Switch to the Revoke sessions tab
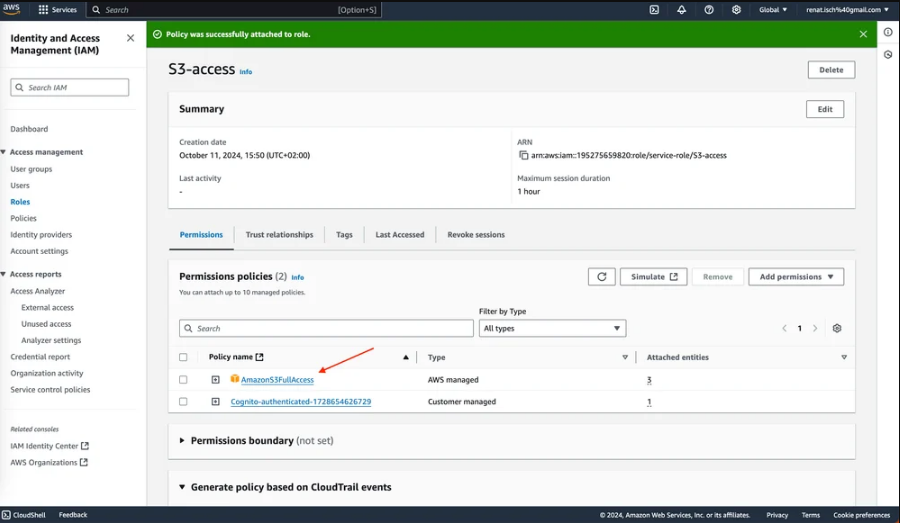 click(x=476, y=235)
